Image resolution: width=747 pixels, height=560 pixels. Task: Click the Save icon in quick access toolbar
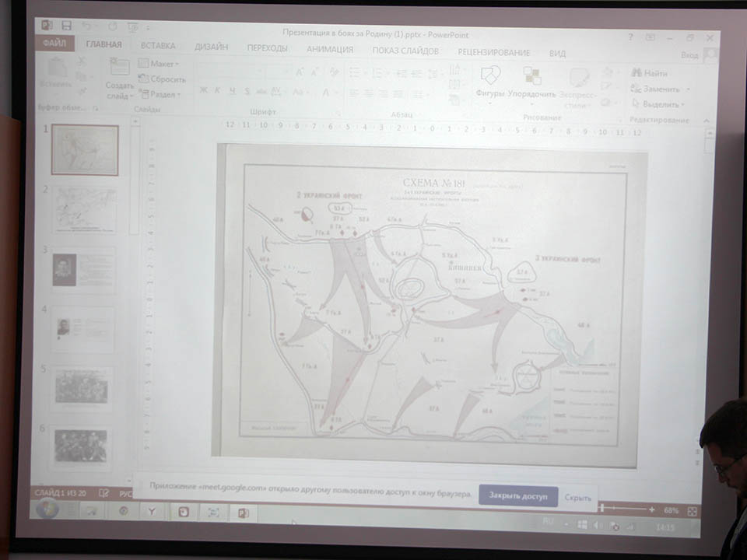coord(65,26)
